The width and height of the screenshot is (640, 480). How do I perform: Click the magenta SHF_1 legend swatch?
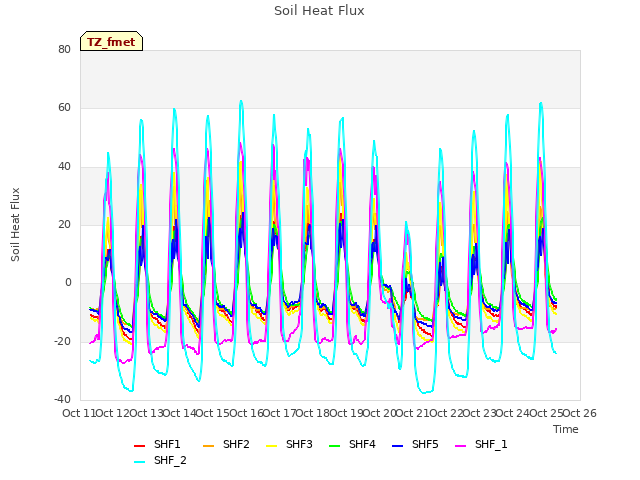(460, 446)
